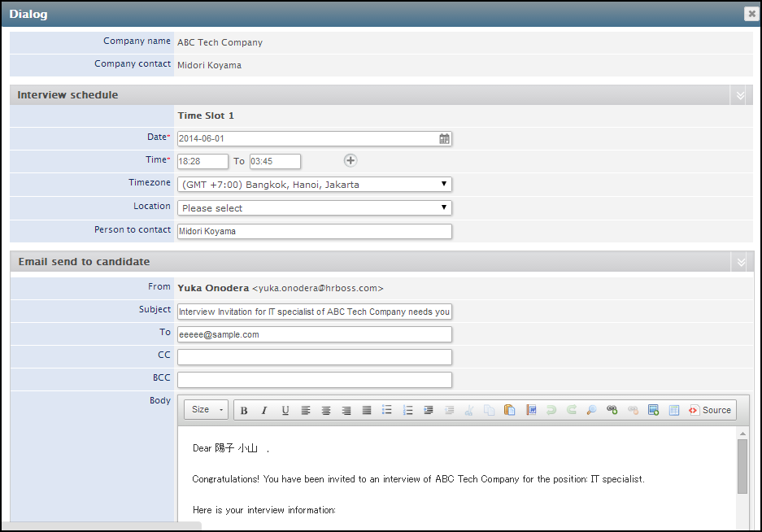Click 'ABC Tech Company' company name value

220,42
